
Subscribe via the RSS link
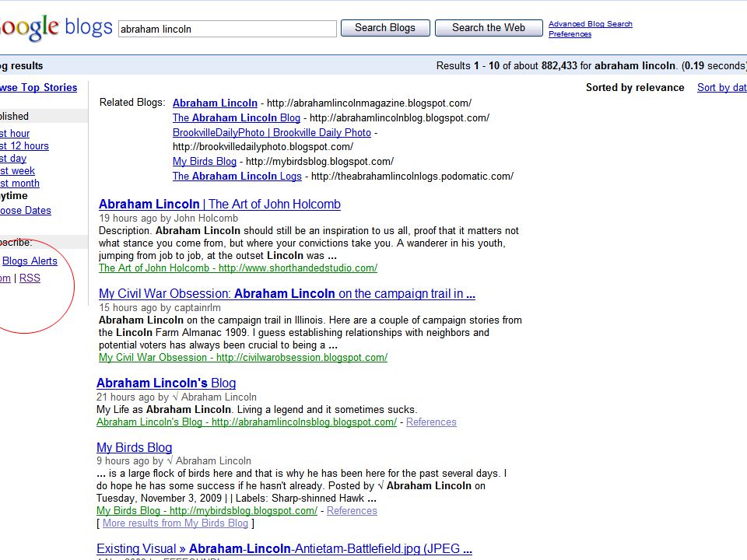(x=30, y=278)
